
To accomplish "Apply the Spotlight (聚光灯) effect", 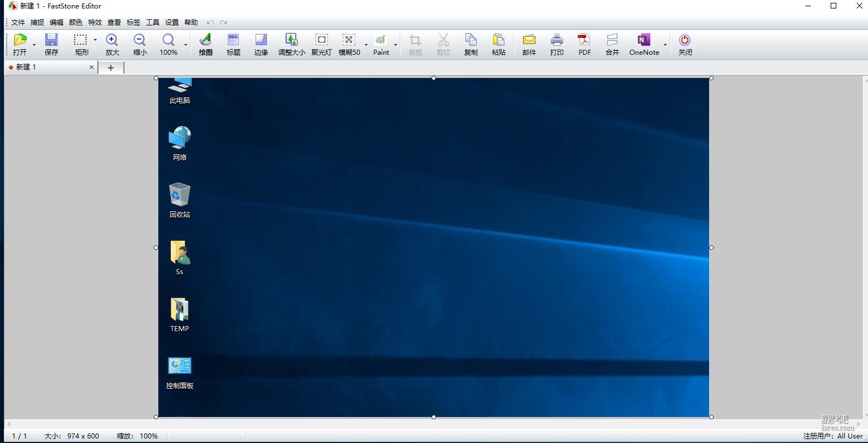I will pyautogui.click(x=321, y=40).
